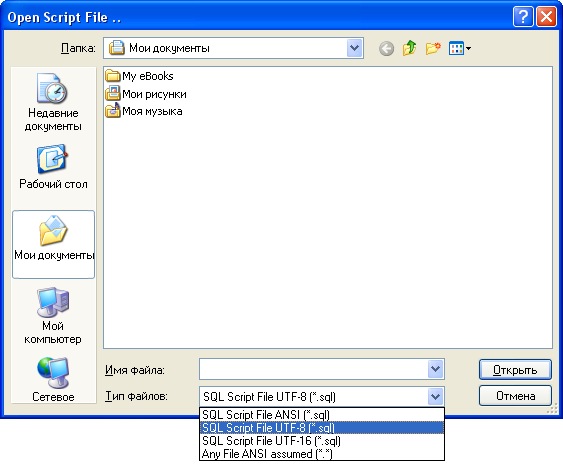Open Мой компьютер in the places bar
Screen dimensions: 563x465
(x=53, y=316)
